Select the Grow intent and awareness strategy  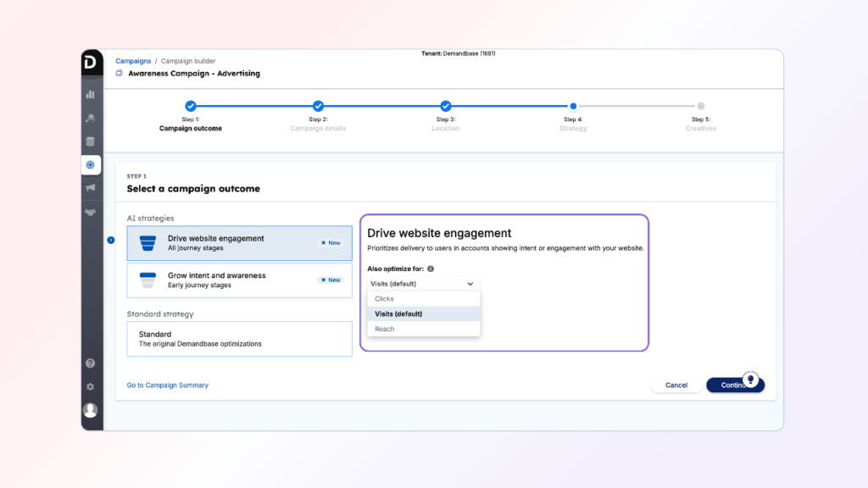239,280
